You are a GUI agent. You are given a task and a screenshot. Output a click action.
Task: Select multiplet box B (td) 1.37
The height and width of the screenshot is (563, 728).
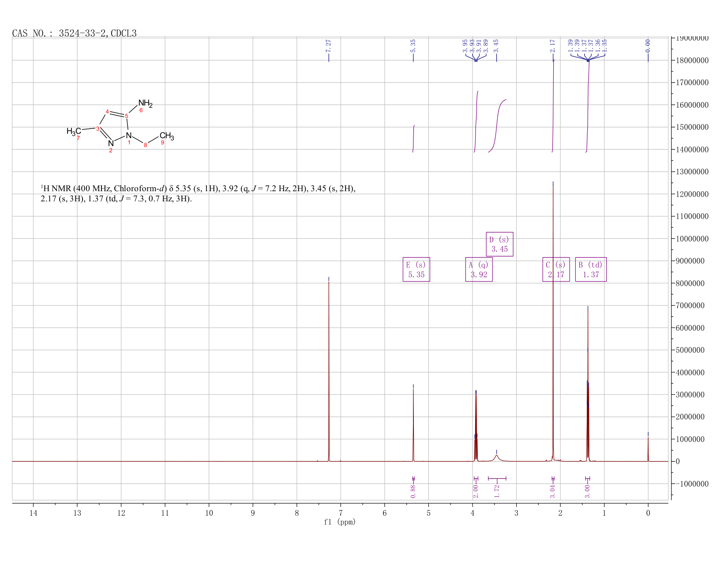coord(591,269)
